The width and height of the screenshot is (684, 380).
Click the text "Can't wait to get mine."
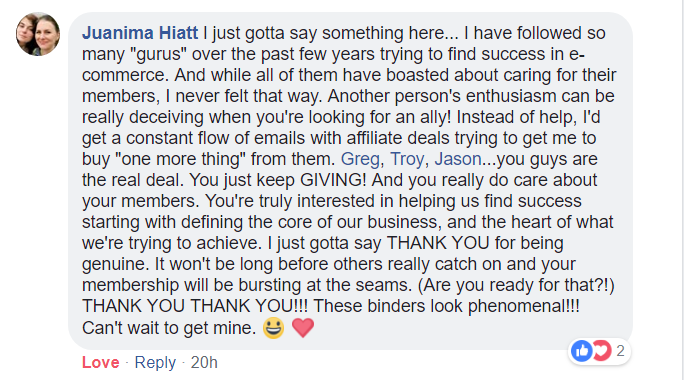[169, 328]
